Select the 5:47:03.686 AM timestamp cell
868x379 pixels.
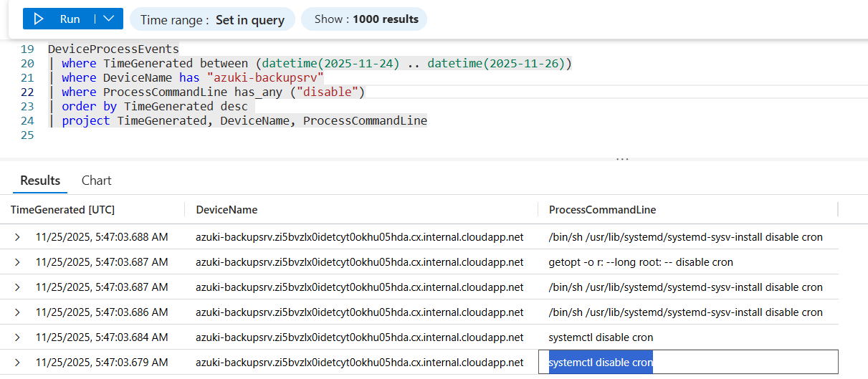click(x=102, y=312)
